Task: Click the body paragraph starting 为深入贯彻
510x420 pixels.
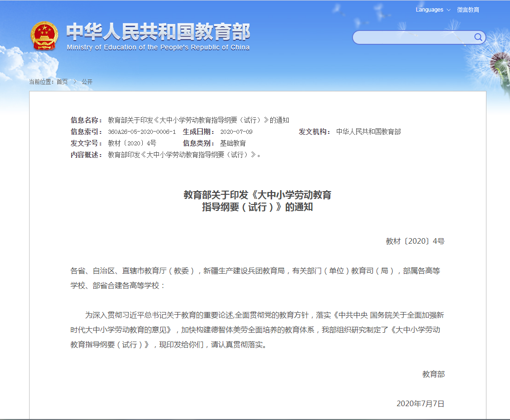Action: 257,330
